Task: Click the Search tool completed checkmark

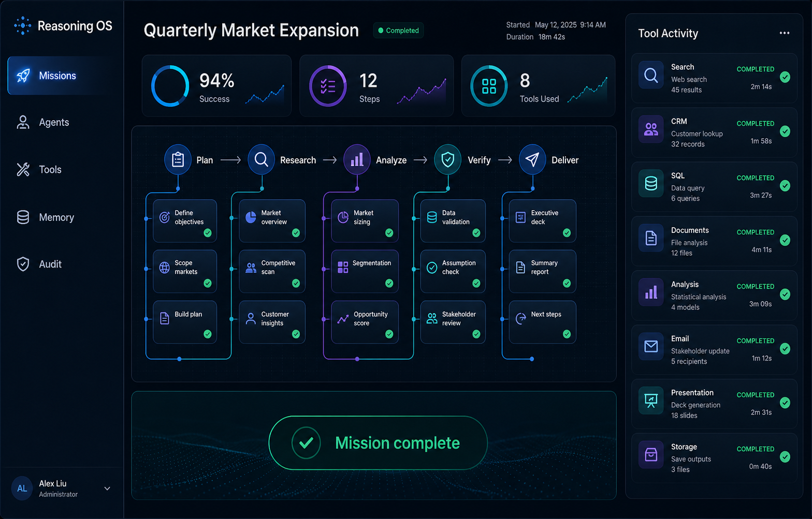Action: coord(785,77)
